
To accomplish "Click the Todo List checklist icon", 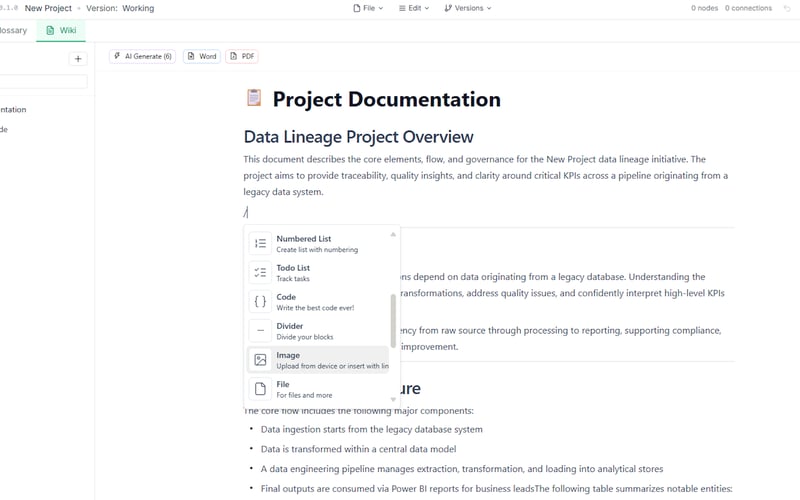I will tap(260, 272).
